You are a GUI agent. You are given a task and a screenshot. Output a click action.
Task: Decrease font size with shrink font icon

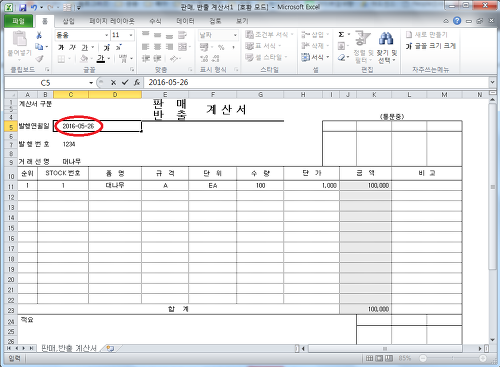click(x=118, y=48)
